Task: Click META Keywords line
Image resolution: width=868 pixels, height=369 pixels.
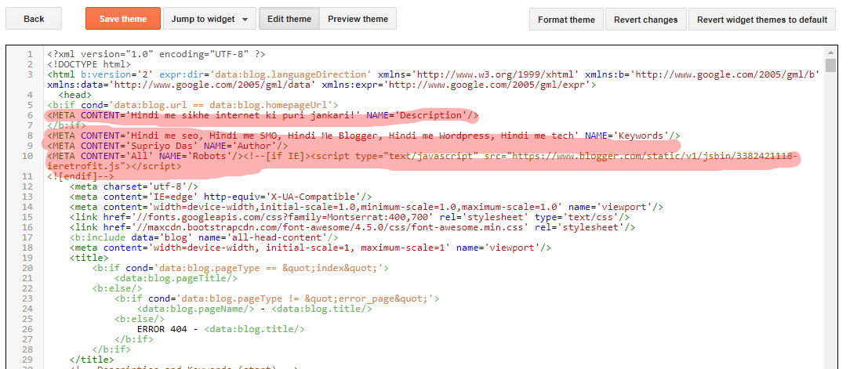Action: pos(364,136)
